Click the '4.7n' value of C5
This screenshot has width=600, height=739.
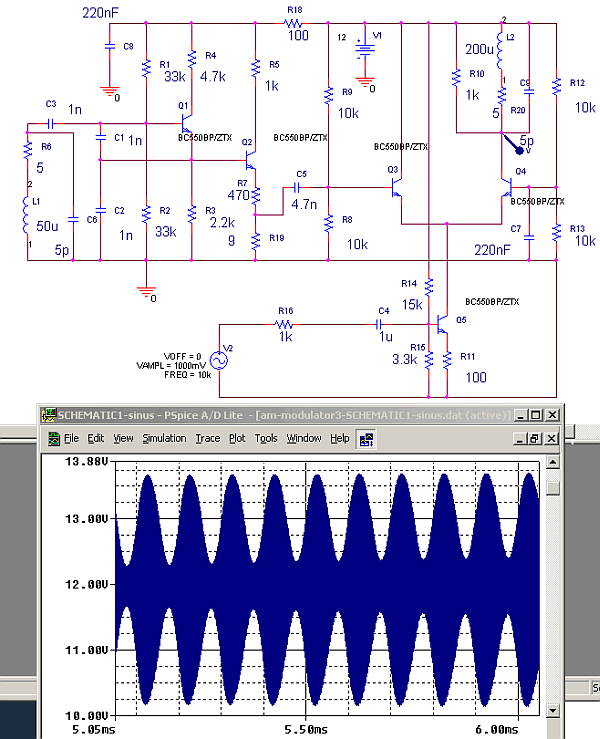point(304,204)
